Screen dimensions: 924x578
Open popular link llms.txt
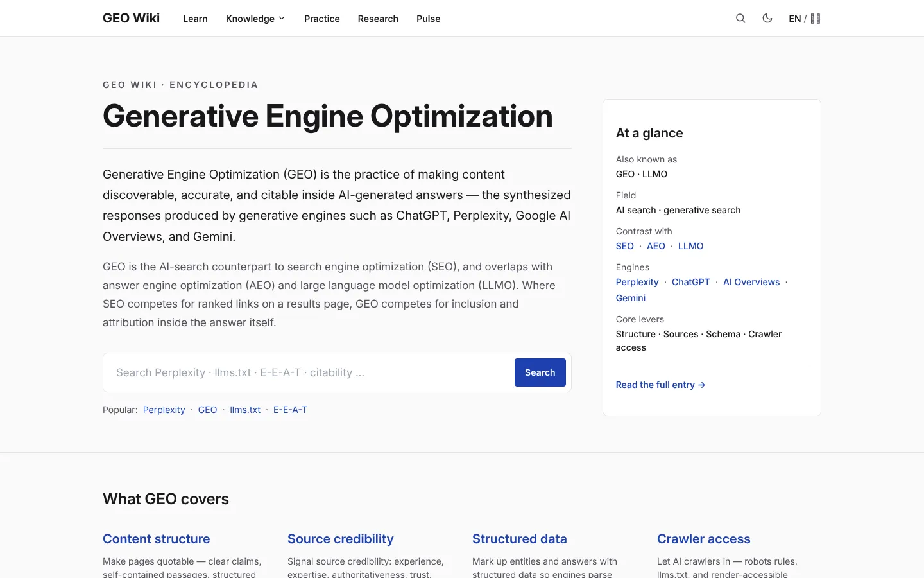[245, 410]
